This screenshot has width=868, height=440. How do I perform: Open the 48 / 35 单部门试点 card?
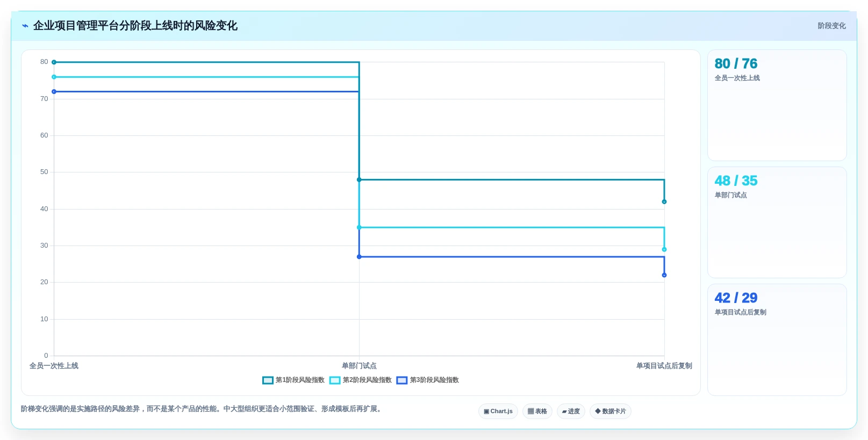tap(777, 222)
